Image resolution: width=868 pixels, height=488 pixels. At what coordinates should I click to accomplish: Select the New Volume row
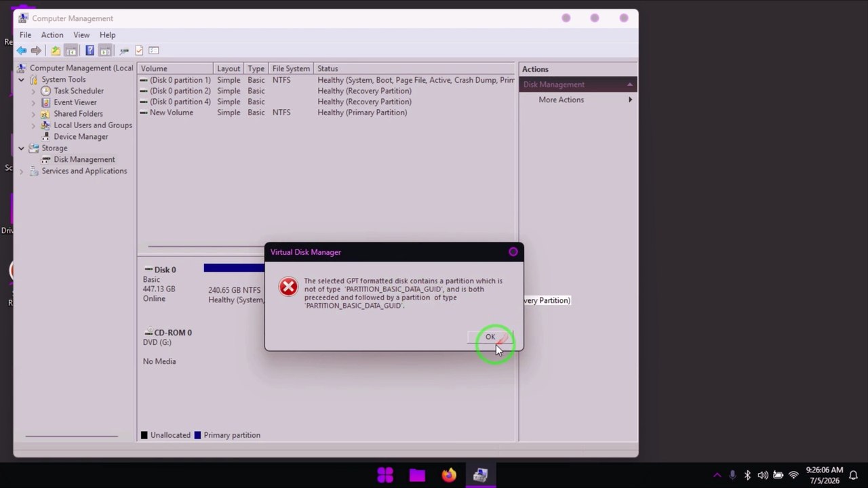point(326,113)
